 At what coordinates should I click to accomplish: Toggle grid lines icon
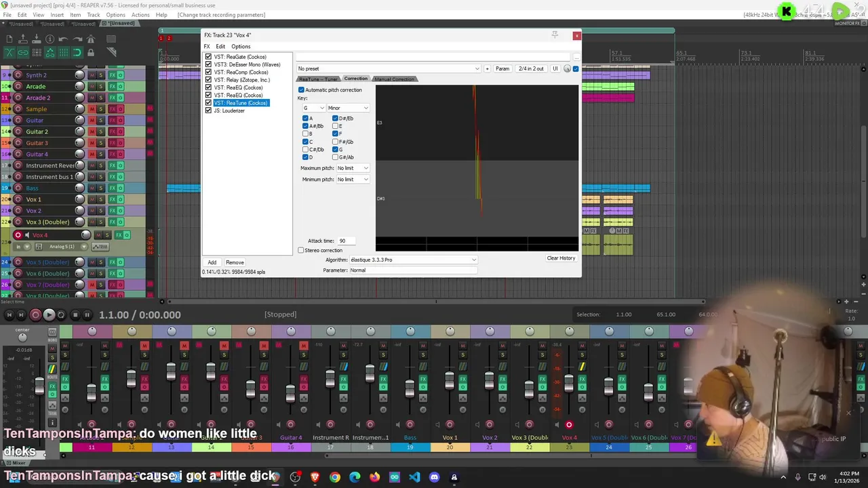[64, 52]
